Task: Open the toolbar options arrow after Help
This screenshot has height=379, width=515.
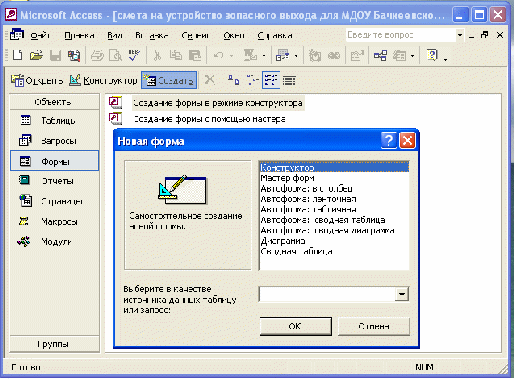Action: point(446,59)
